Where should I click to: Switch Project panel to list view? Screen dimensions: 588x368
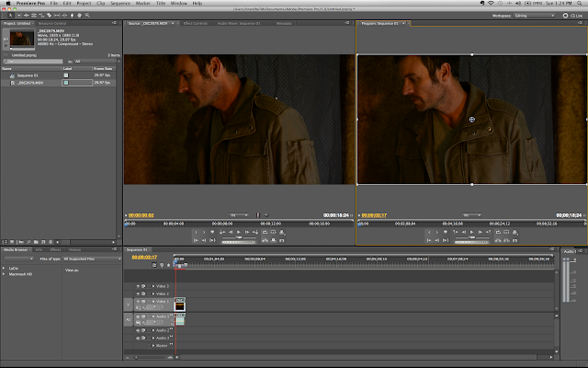pos(5,242)
